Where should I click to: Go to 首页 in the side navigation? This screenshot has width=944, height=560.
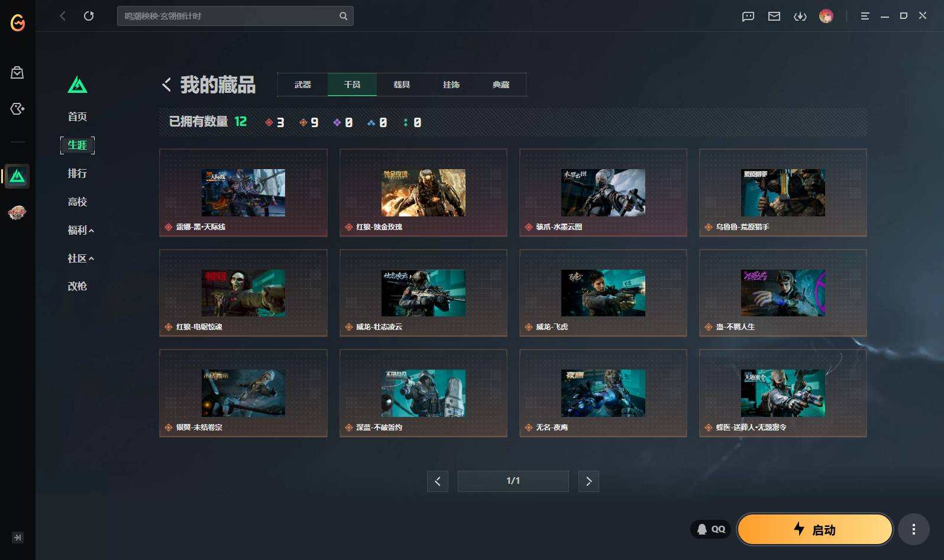pyautogui.click(x=77, y=116)
